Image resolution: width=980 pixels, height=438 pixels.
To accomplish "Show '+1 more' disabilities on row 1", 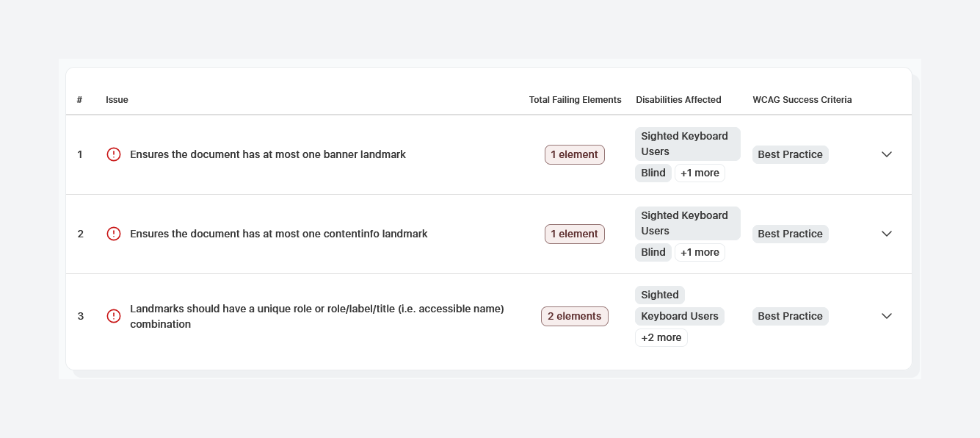I will [x=699, y=173].
